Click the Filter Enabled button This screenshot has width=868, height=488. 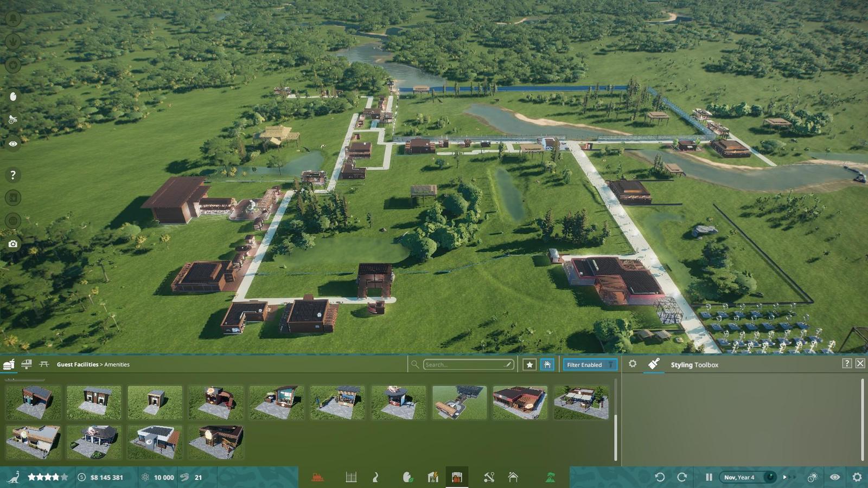click(x=590, y=365)
